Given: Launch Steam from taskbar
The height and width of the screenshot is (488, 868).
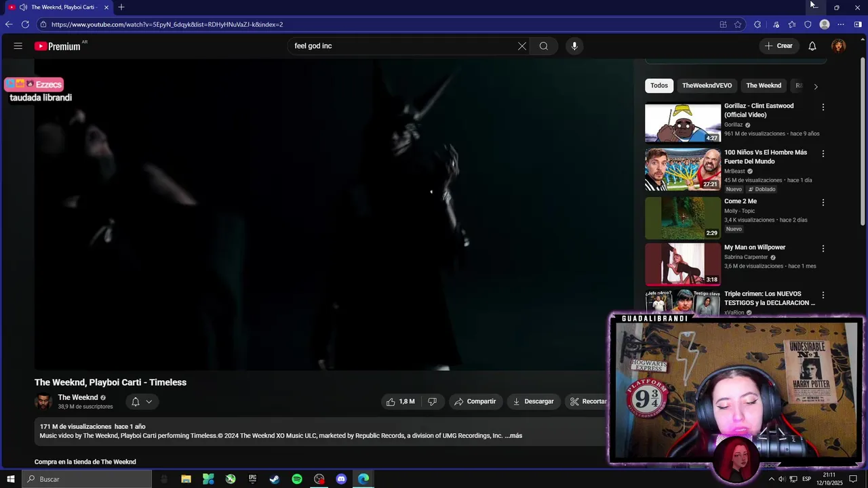Looking at the screenshot, I should [x=275, y=479].
